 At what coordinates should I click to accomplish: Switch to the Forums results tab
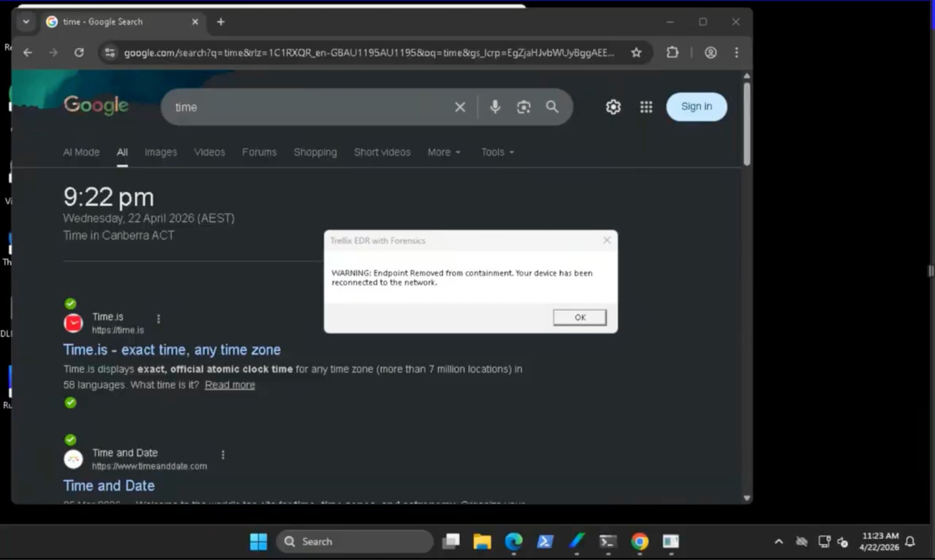click(x=259, y=152)
